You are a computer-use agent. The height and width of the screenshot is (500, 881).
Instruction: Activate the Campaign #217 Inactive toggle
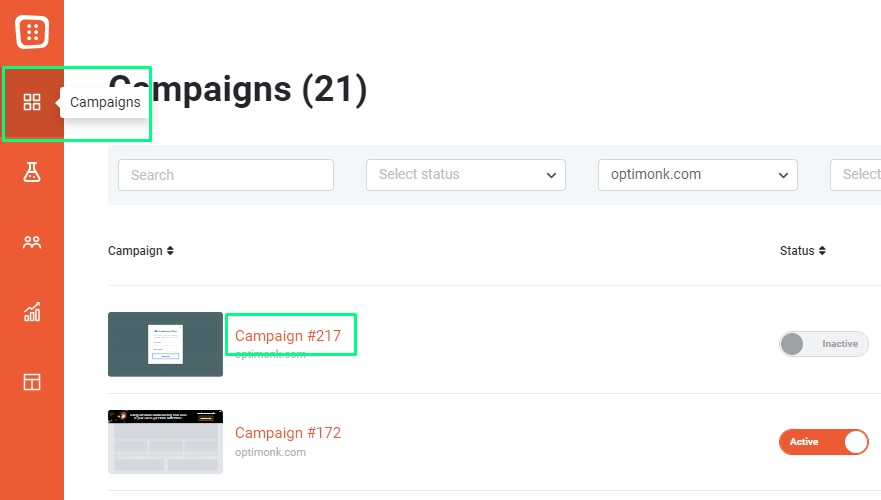824,344
